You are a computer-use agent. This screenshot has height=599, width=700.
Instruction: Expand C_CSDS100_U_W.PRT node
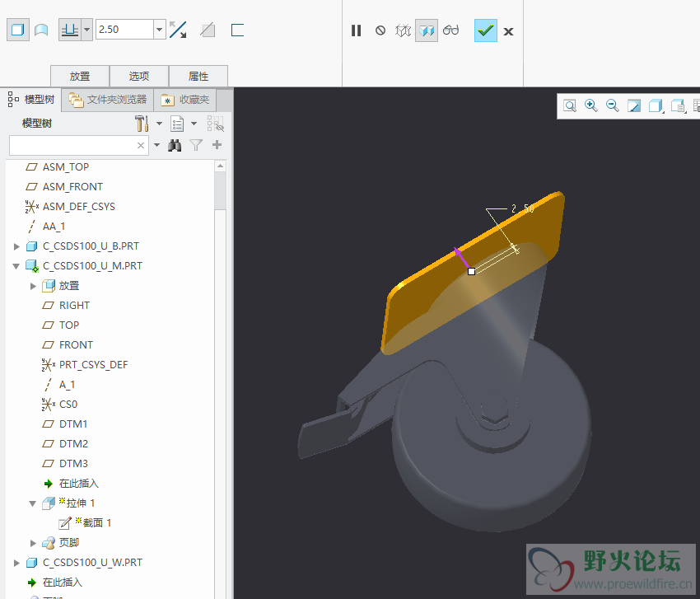pos(16,563)
